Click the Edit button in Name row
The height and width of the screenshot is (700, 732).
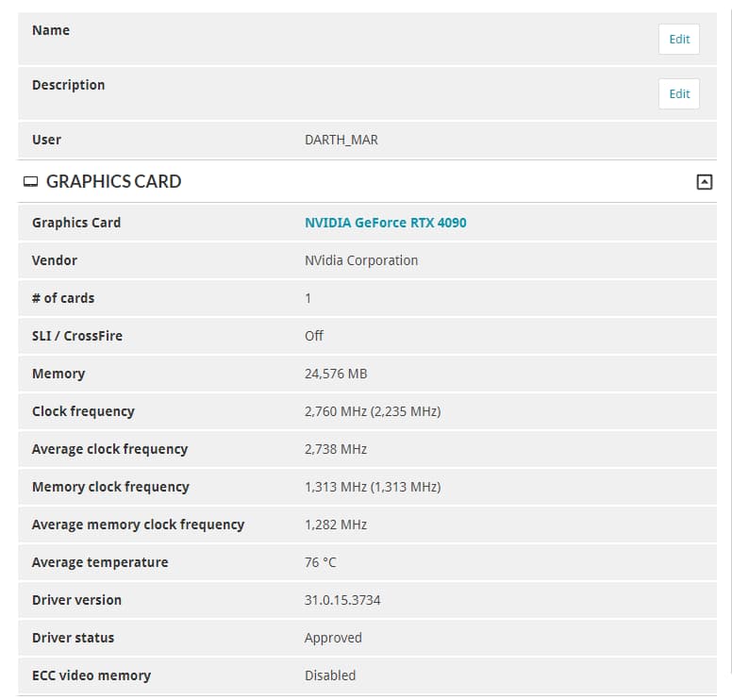[679, 40]
